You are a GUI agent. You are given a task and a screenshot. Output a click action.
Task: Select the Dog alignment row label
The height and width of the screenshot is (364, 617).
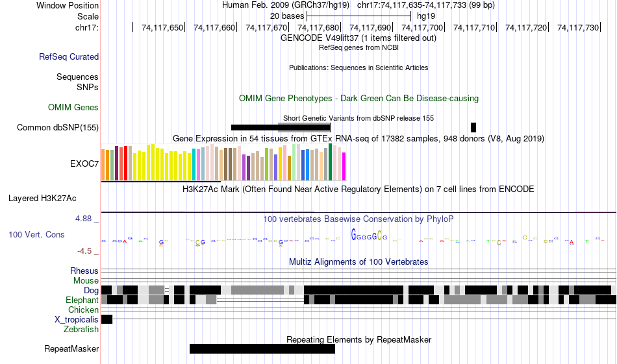pos(91,290)
